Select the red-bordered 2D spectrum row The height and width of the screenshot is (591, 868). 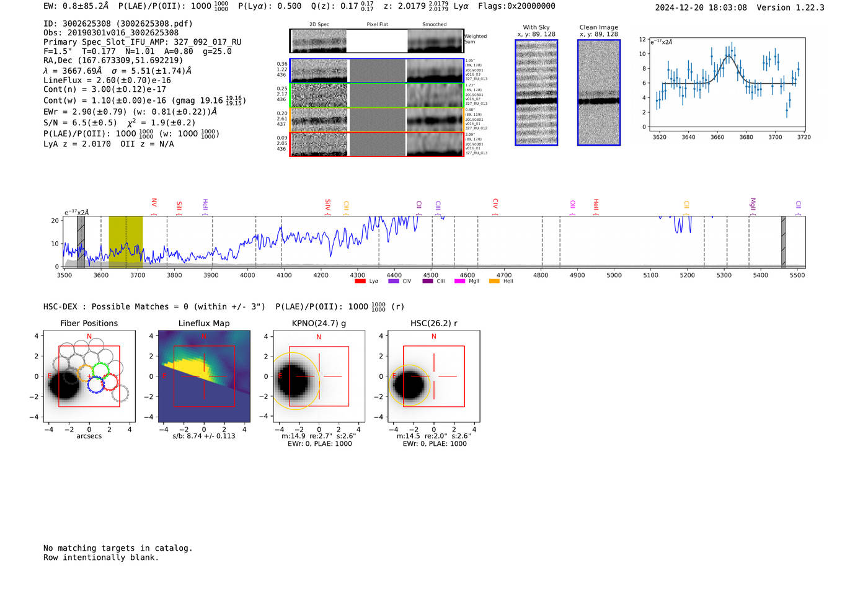coord(377,144)
